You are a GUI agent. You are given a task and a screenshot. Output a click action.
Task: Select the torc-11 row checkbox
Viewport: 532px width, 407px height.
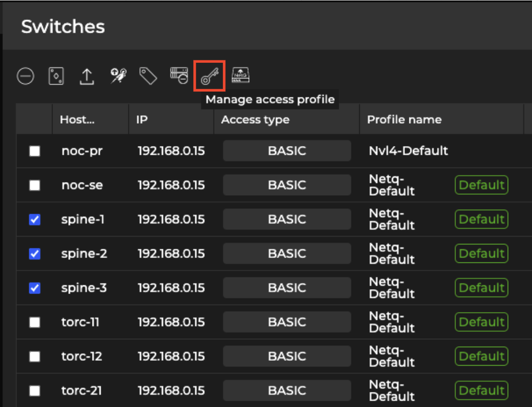[x=35, y=322]
